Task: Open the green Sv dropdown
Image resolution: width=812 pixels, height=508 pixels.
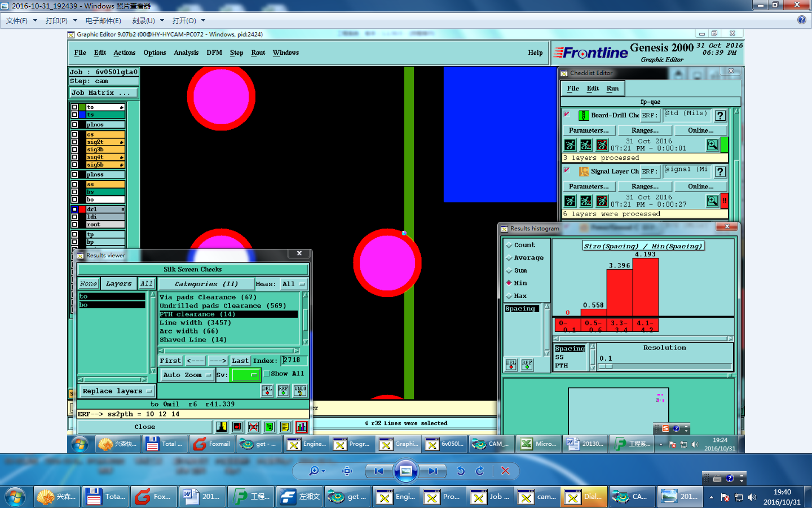Action: pos(245,375)
